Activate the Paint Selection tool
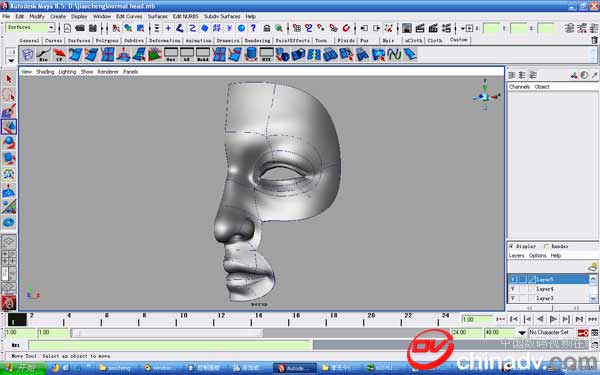Screen dimensions: 600x375 9,111
